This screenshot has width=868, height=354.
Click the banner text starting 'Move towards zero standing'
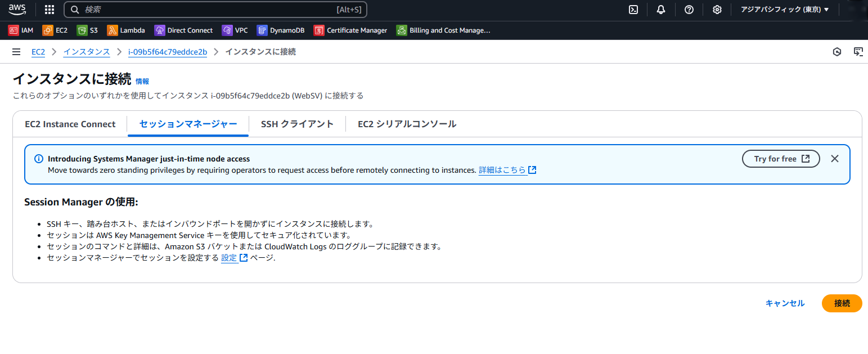(262, 170)
